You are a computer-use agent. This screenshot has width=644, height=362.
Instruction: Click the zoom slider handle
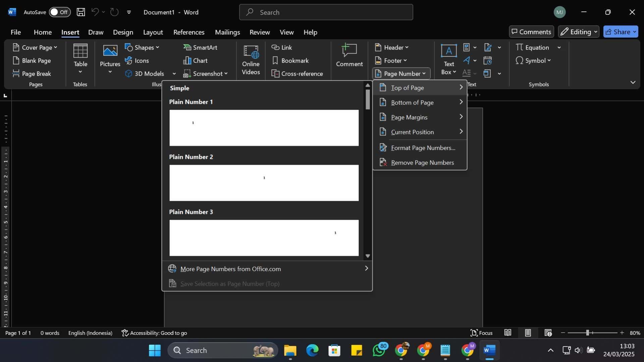[587, 333]
